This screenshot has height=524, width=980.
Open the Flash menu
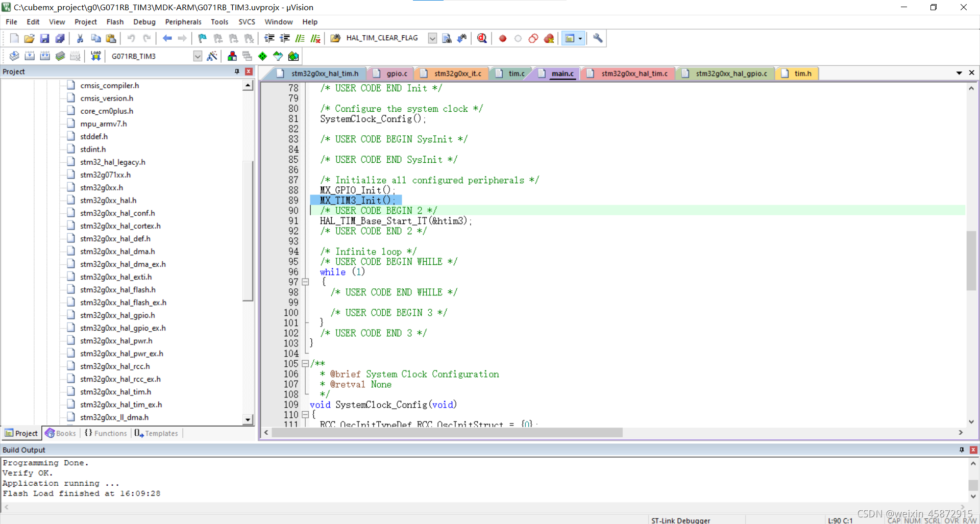click(115, 22)
